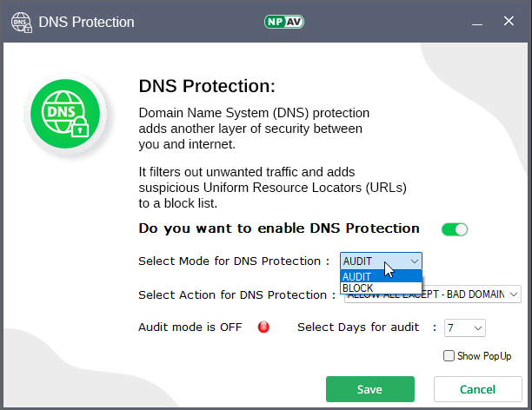Click the 'Audit mode is OFF' status text
This screenshot has width=532, height=410.
pyautogui.click(x=191, y=327)
